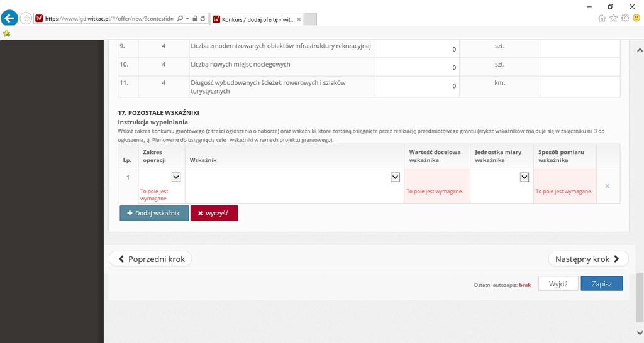
Task: Click 'Liczba nowych miejsc noclegowych' text
Action: [x=240, y=65]
